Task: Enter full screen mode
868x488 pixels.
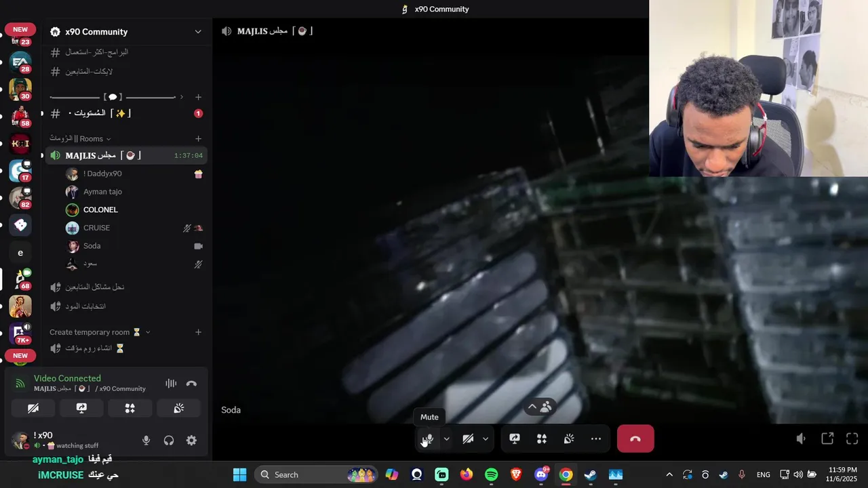Action: pos(852,439)
